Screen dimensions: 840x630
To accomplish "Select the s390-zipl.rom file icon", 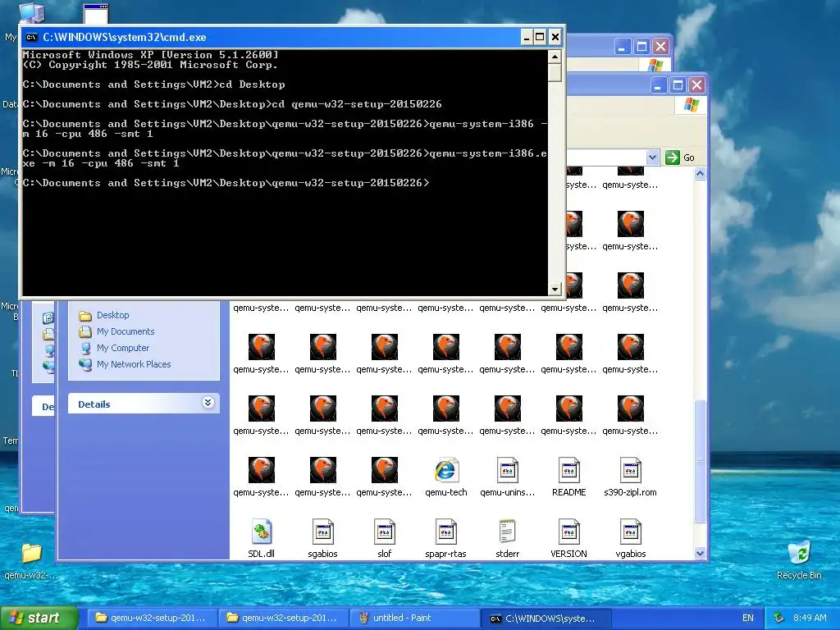I will tap(630, 470).
